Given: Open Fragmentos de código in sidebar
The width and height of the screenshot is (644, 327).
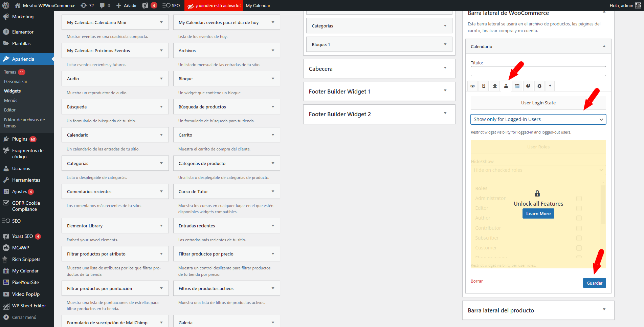Looking at the screenshot, I should (27, 154).
